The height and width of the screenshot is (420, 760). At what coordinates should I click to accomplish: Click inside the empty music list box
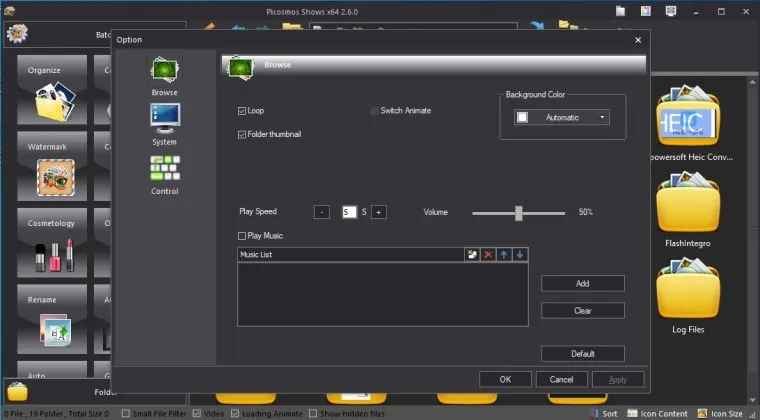pos(383,295)
